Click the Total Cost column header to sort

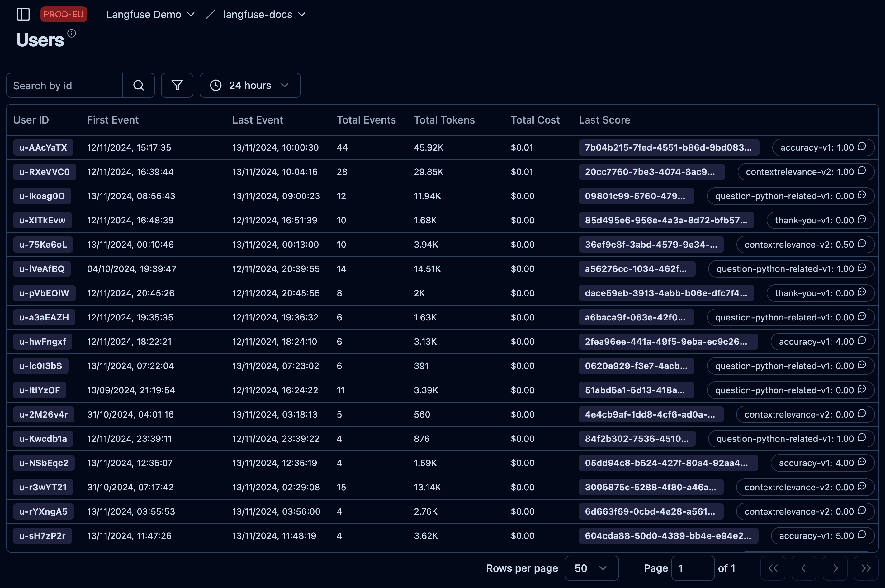coord(536,120)
